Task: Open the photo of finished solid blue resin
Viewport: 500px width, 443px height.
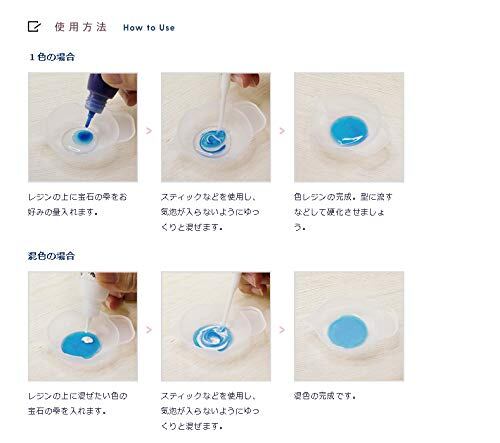Action: [349, 127]
